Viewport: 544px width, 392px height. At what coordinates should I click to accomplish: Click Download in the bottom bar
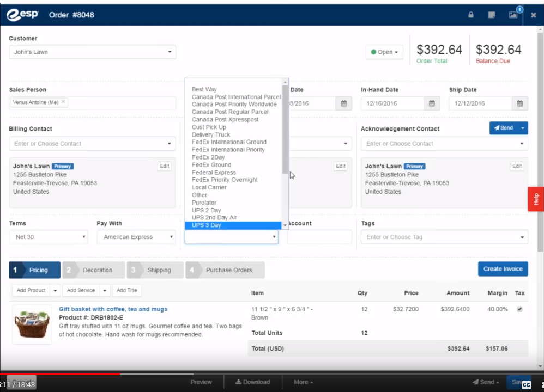pos(253,382)
